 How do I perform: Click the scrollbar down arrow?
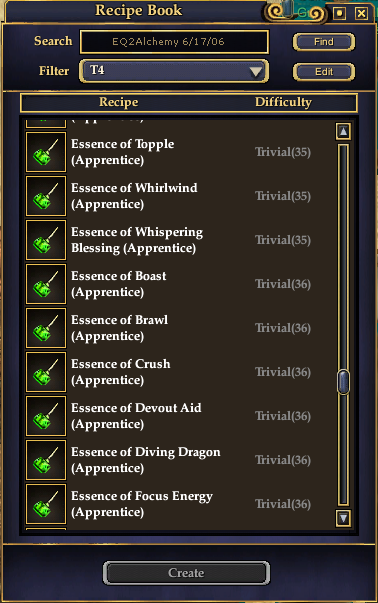(343, 518)
